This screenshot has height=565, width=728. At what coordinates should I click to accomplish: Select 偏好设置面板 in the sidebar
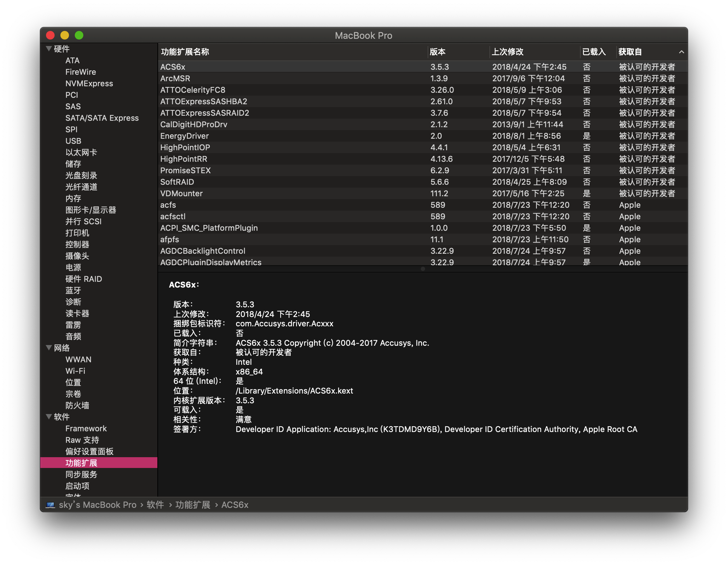pos(89,451)
